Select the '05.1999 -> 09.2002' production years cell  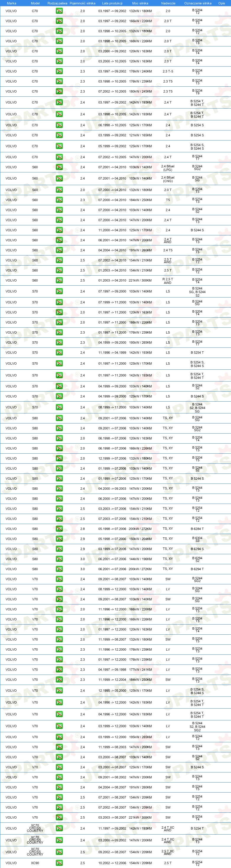pyautogui.click(x=112, y=146)
